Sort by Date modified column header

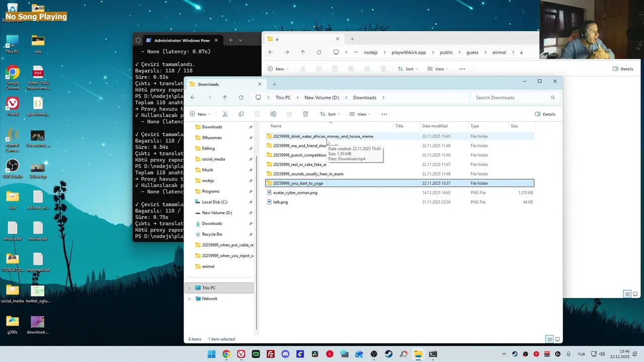coord(435,126)
